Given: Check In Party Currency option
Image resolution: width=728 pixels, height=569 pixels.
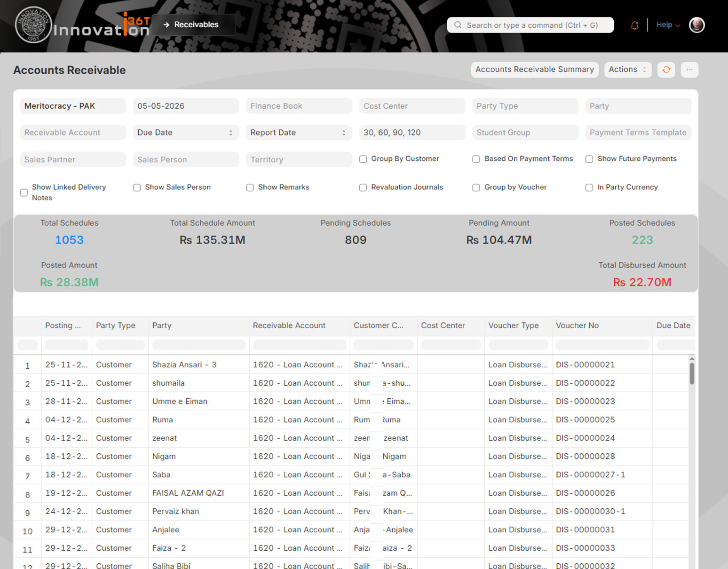Looking at the screenshot, I should pyautogui.click(x=589, y=187).
